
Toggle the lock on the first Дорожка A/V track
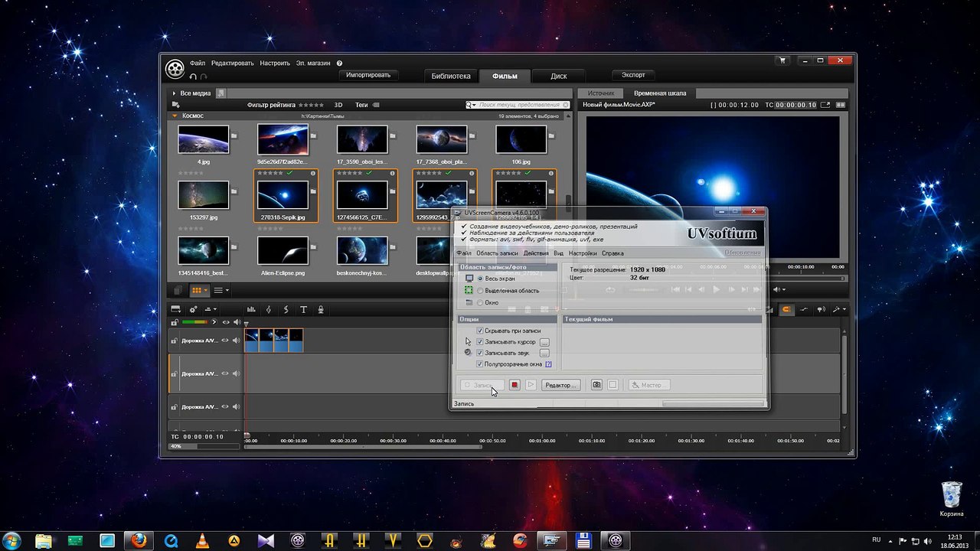click(175, 341)
